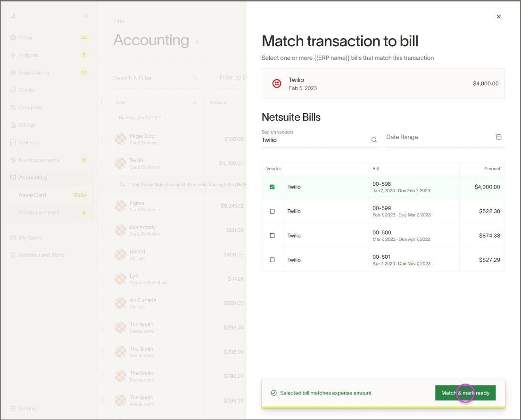This screenshot has width=521, height=420.
Task: Click bill number 00-599
Action: click(x=381, y=208)
